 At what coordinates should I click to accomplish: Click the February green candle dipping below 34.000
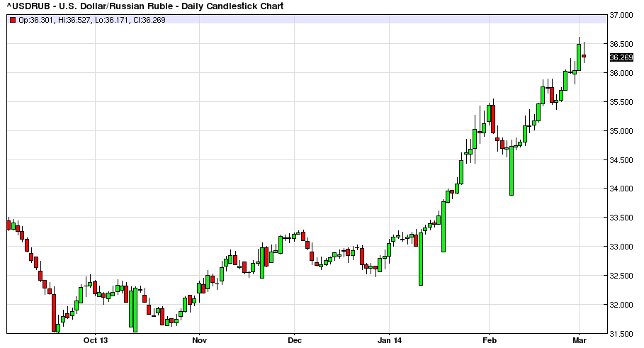[511, 170]
